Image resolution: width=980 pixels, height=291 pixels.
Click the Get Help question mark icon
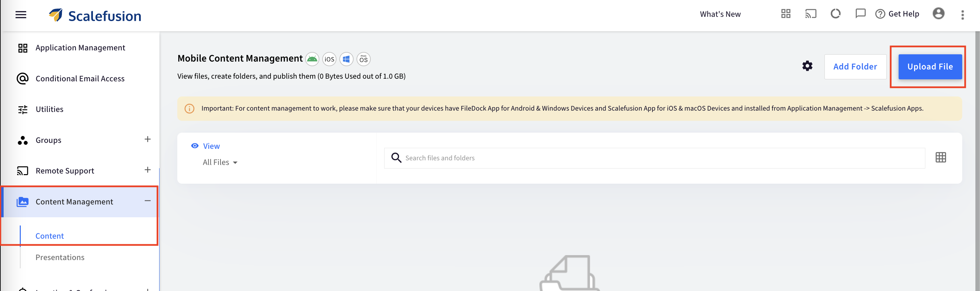point(880,14)
